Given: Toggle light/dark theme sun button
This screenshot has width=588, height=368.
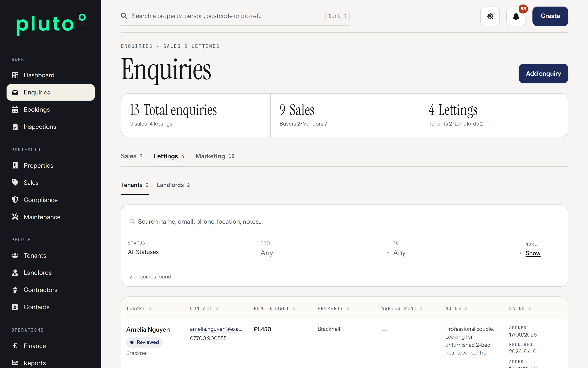Looking at the screenshot, I should point(490,16).
